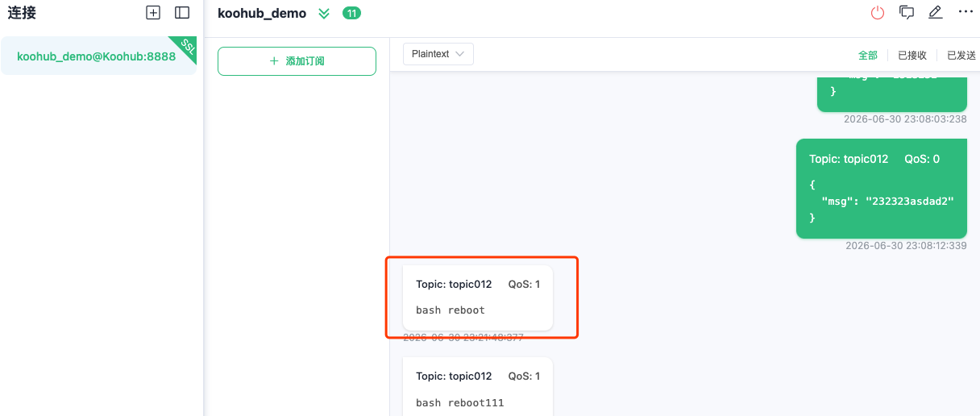Open the new window chat icon
This screenshot has width=980, height=416.
coord(907,13)
